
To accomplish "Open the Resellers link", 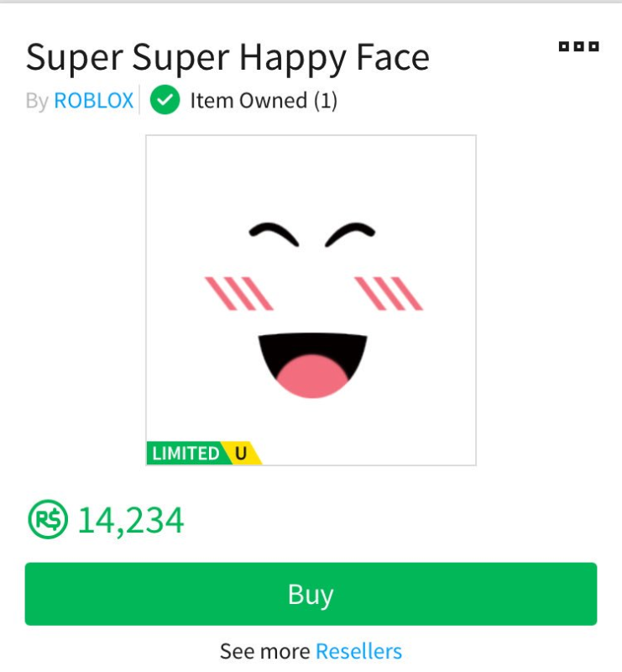I will click(x=358, y=651).
